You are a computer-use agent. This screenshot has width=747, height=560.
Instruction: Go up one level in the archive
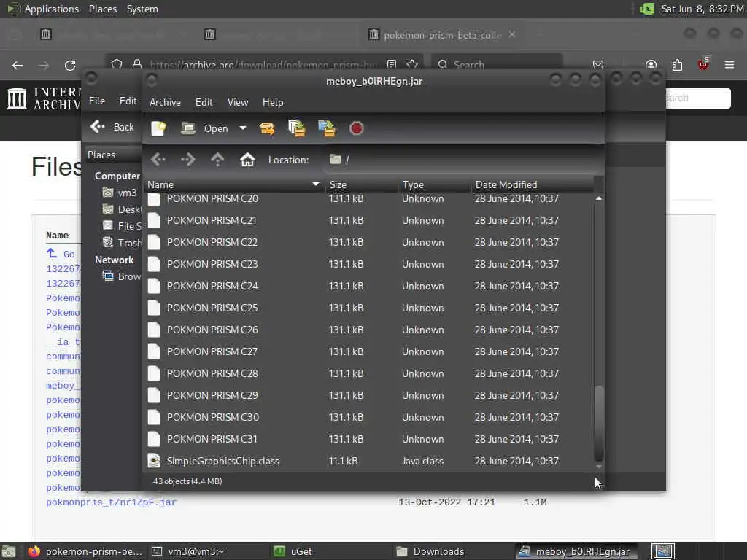217,160
